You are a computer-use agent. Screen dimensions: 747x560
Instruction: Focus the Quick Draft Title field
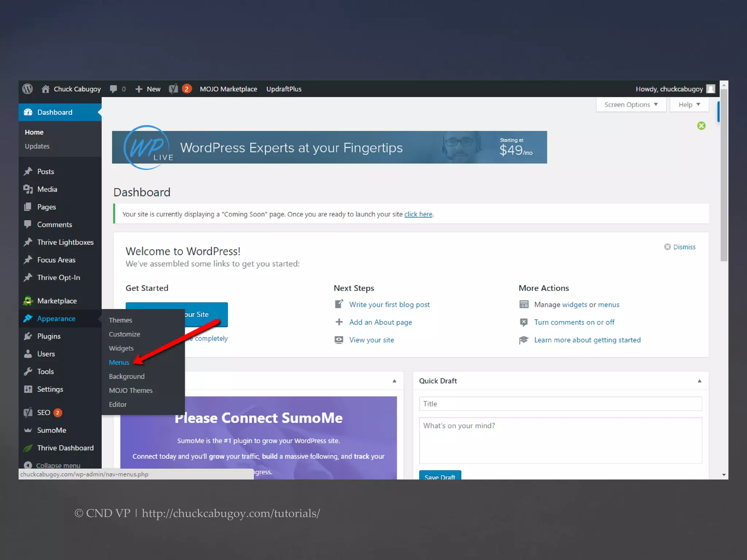click(x=560, y=404)
